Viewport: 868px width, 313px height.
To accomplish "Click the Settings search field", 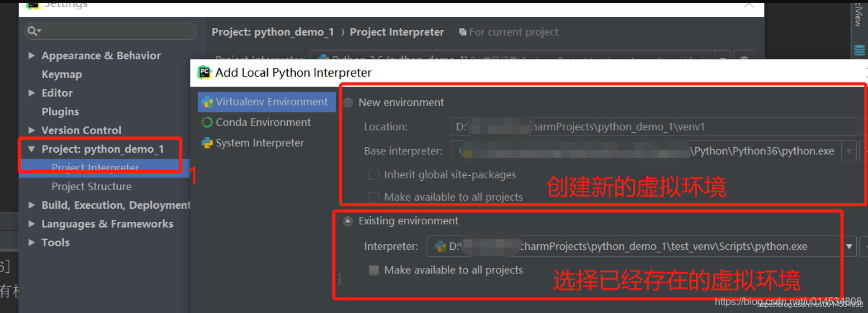I will [111, 31].
